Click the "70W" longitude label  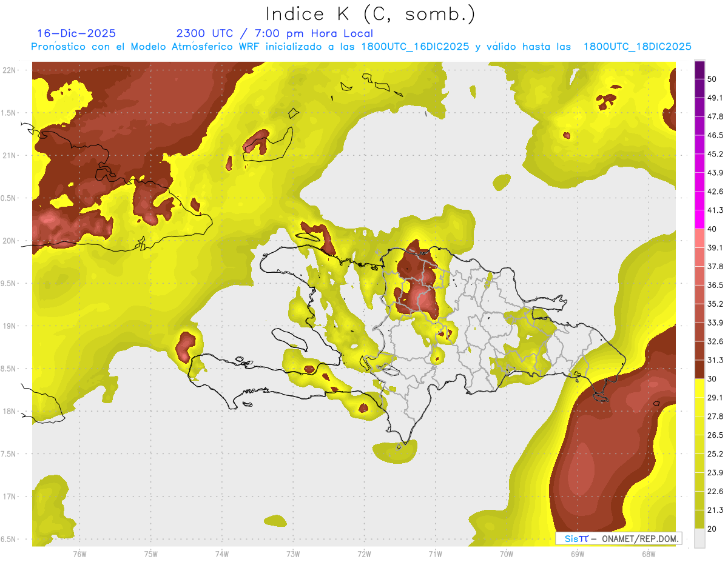[507, 554]
